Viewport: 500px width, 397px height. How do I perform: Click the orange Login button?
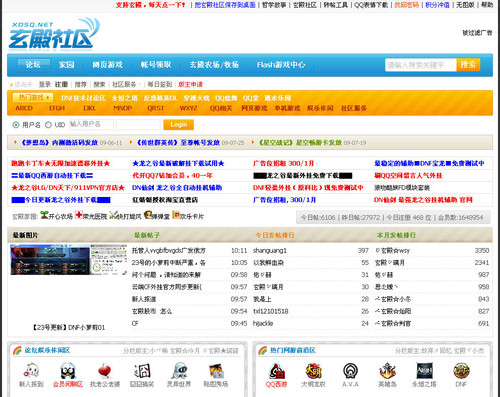(179, 125)
